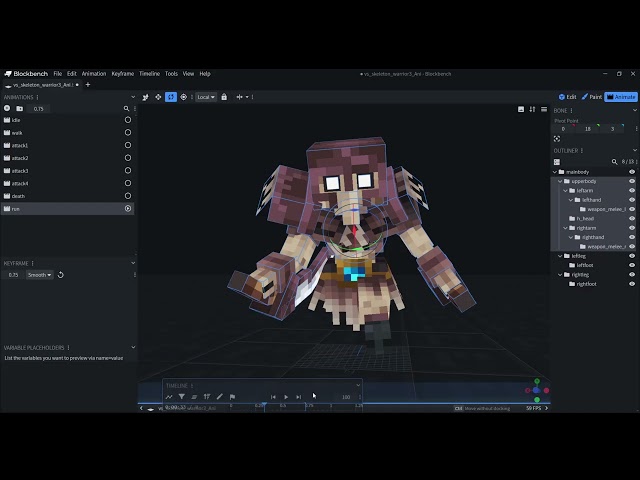Switch to Edit mode
Screen dimensions: 640x480
tap(568, 97)
